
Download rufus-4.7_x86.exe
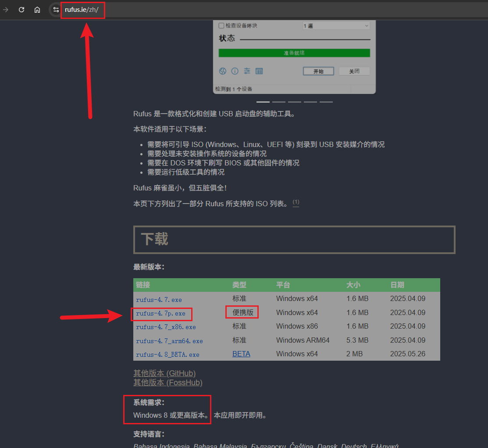click(x=166, y=327)
